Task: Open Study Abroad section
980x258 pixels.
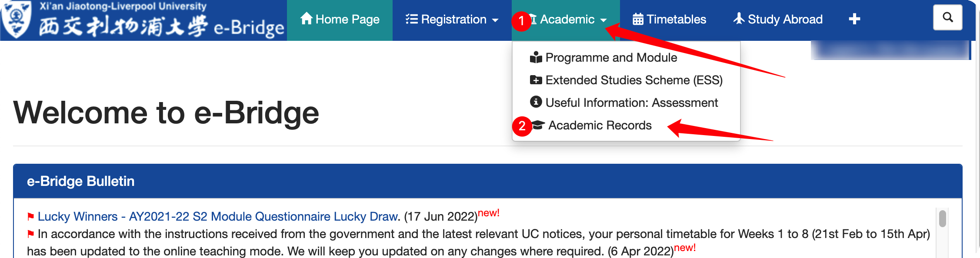Action: pos(778,20)
